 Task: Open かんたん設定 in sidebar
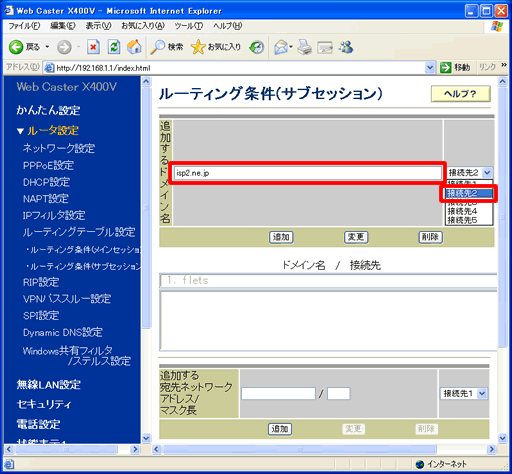48,110
